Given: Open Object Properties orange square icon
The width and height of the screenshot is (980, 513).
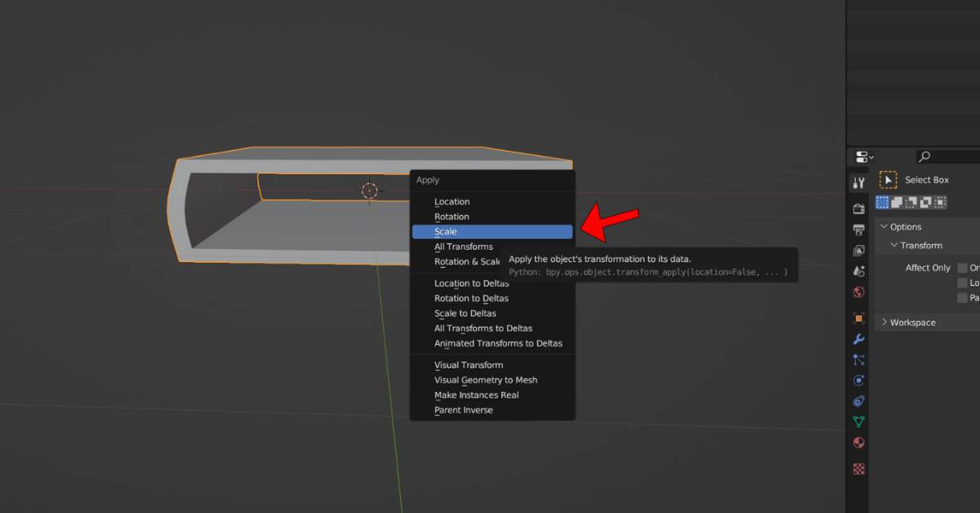Looking at the screenshot, I should click(x=858, y=318).
